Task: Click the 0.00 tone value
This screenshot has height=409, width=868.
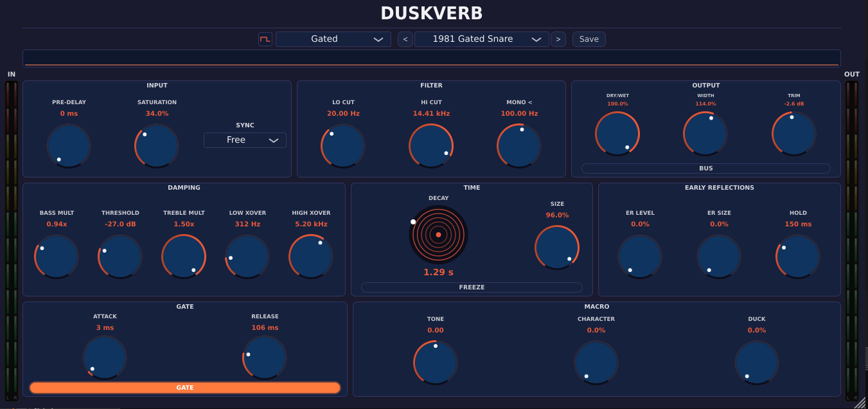Action: (436, 331)
